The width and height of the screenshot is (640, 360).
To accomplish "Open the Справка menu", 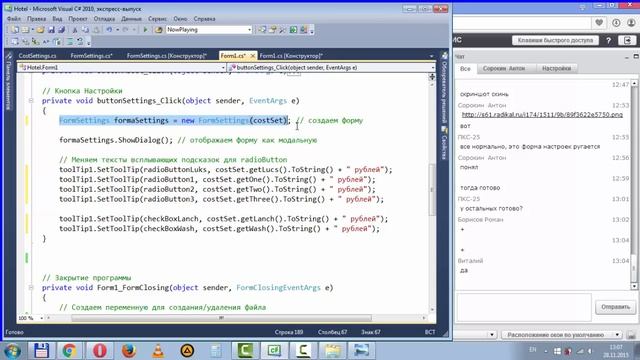I will click(204, 19).
